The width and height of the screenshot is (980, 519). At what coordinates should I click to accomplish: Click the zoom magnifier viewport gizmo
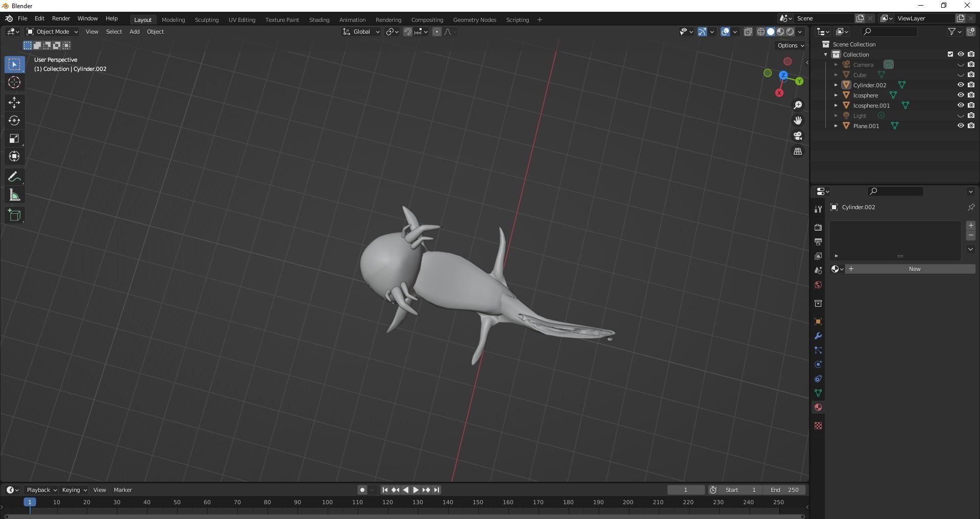point(798,105)
